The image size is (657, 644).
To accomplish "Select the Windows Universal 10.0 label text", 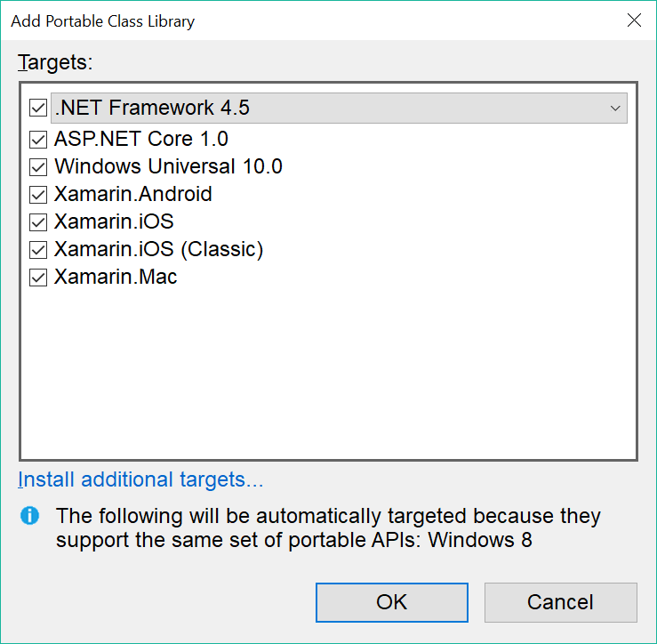I will 168,166.
